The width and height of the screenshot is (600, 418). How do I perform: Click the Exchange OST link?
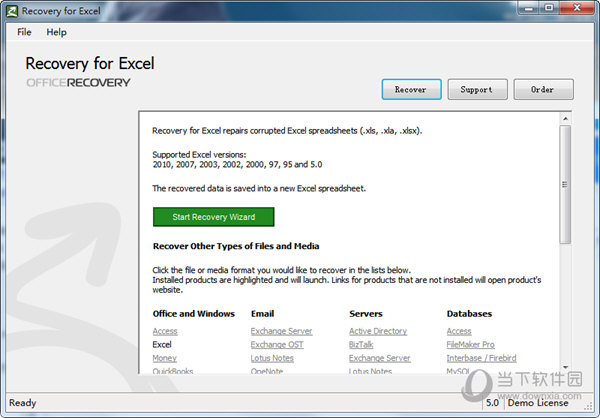click(275, 345)
